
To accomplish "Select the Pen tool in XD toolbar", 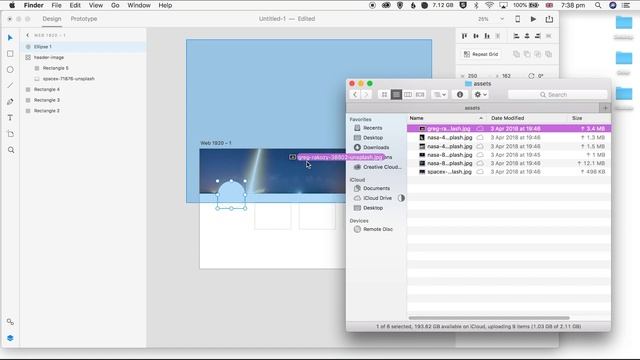I will click(10, 102).
